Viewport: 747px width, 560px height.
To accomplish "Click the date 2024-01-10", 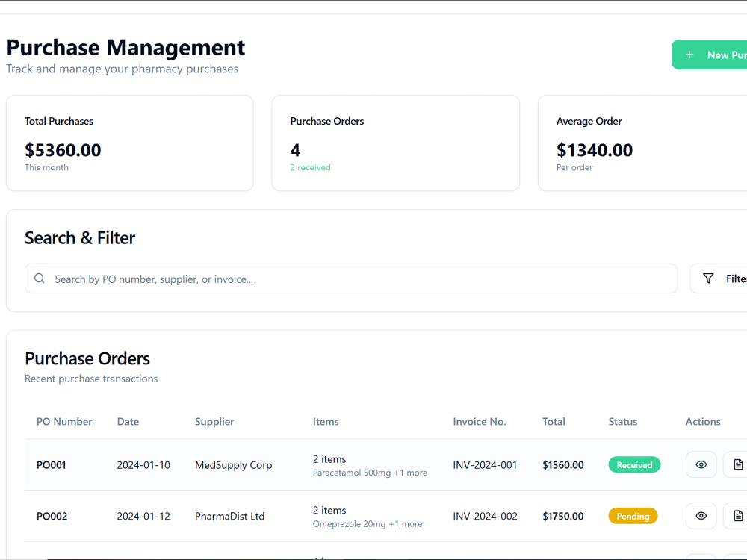I will click(x=143, y=464).
